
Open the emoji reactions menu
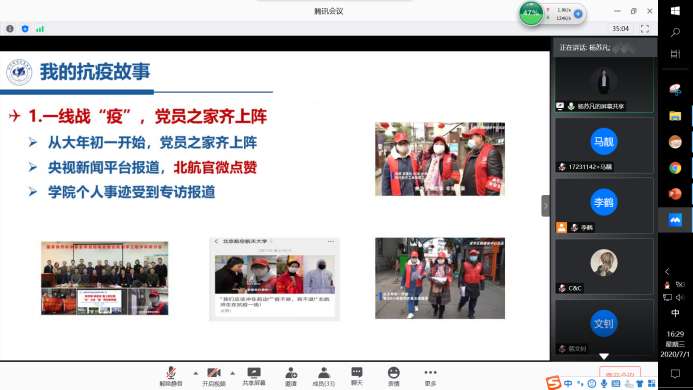[393, 376]
